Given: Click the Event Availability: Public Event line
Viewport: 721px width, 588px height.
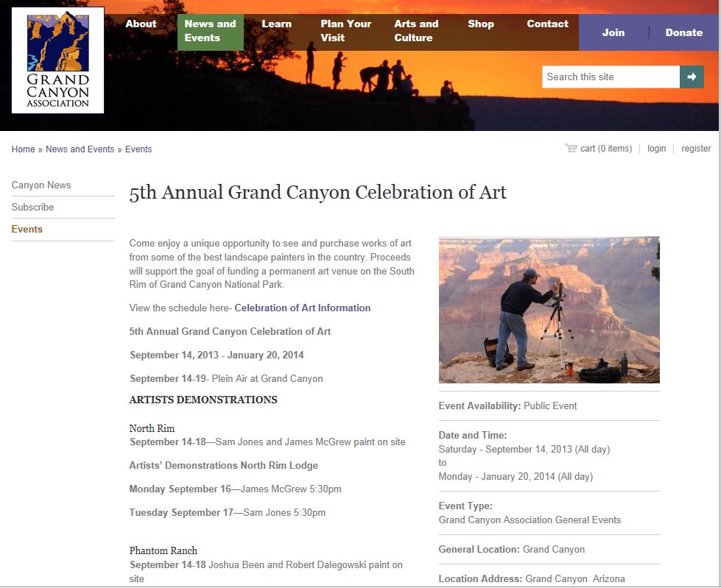Looking at the screenshot, I should (507, 405).
